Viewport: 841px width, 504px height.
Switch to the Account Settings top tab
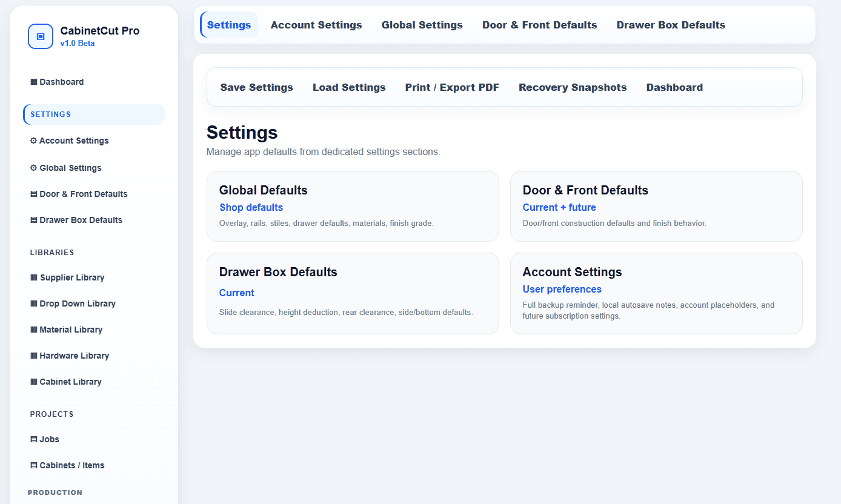point(316,25)
